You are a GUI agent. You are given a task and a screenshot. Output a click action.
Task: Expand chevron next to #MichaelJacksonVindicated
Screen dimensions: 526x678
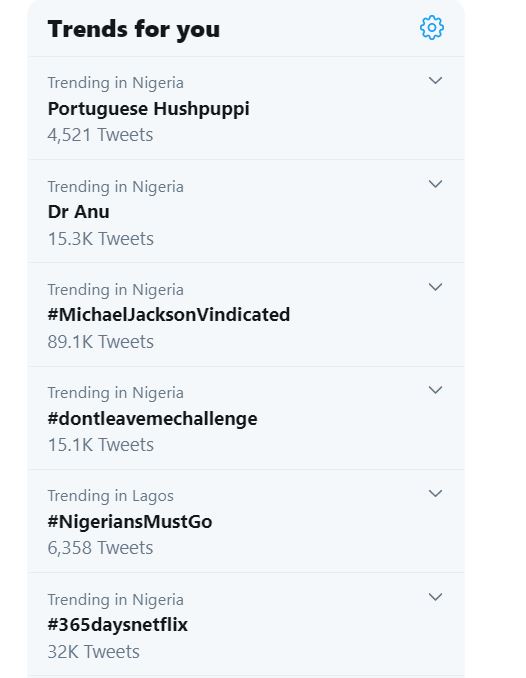435,287
